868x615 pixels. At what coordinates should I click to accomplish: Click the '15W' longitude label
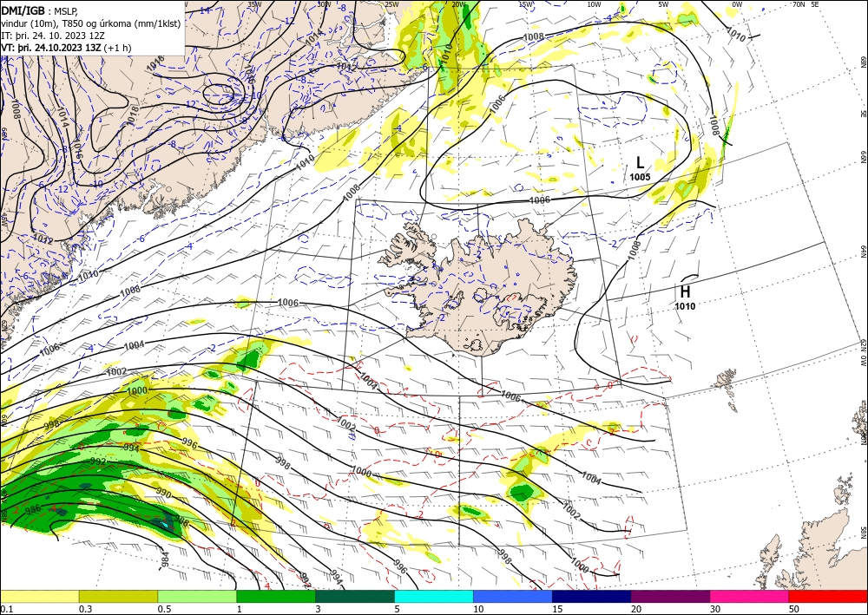(526, 4)
